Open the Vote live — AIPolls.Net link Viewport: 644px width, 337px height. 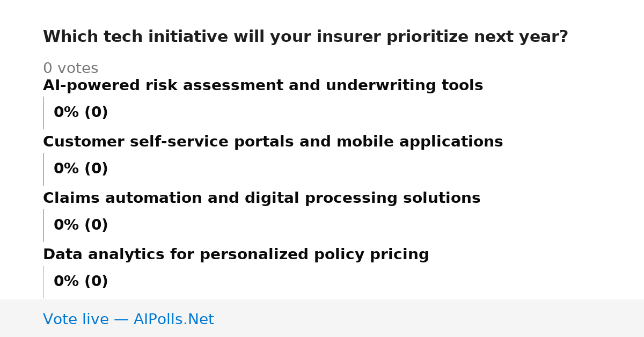pyautogui.click(x=128, y=319)
